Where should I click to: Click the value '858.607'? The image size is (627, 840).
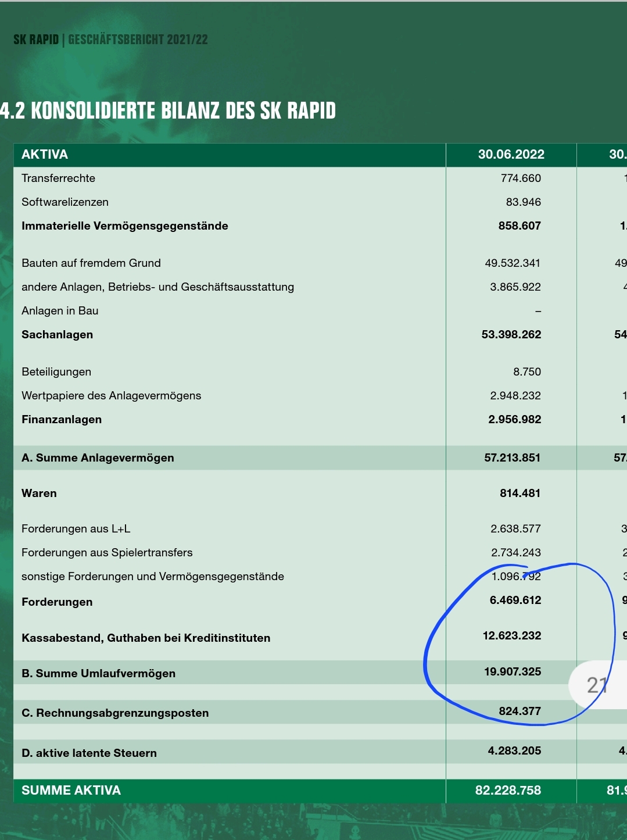click(x=519, y=226)
